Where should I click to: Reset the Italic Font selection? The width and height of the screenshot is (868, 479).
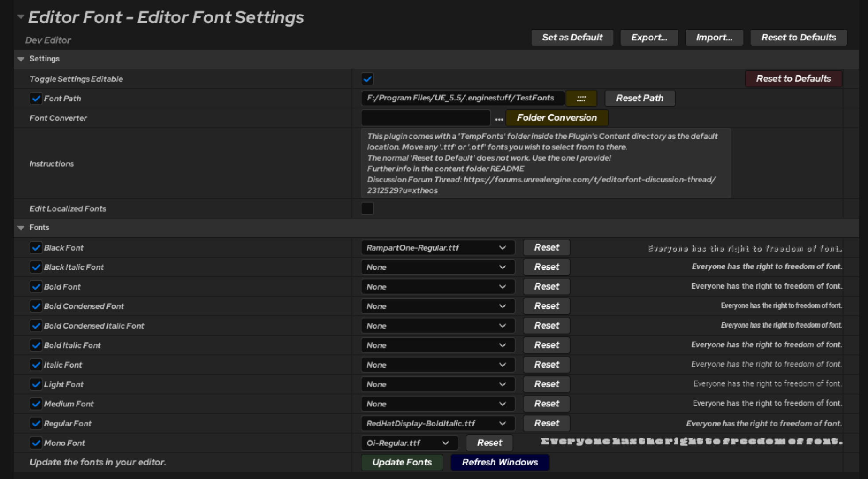pyautogui.click(x=546, y=365)
